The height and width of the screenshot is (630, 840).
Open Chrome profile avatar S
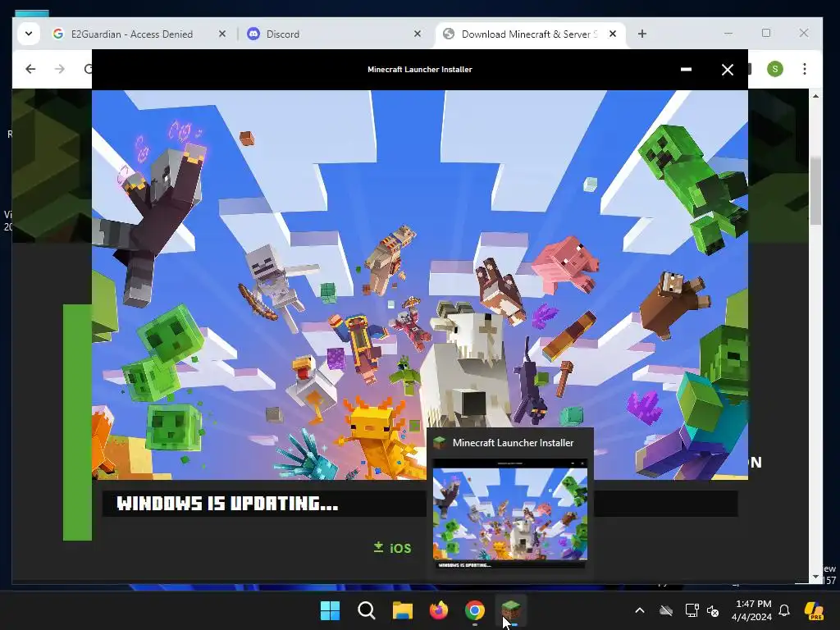(x=774, y=69)
